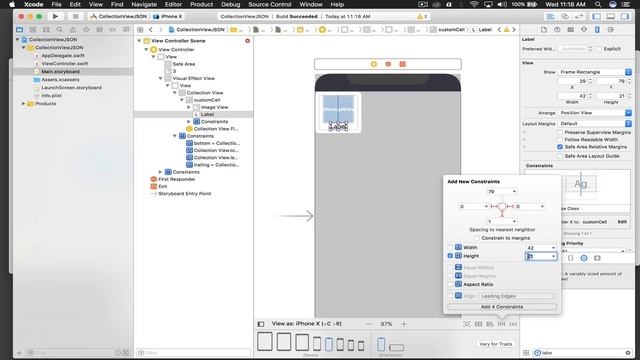
Task: Toggle the right utilities panel
Action: pyautogui.click(x=624, y=16)
